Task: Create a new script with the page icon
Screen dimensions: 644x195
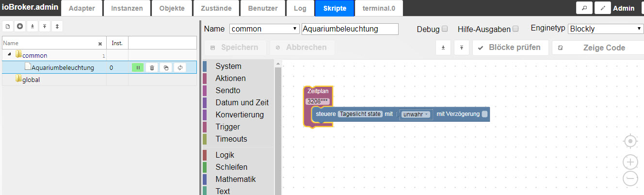Action: [8, 27]
